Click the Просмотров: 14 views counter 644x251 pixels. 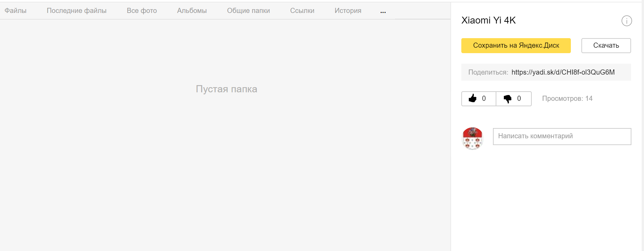pos(567,99)
